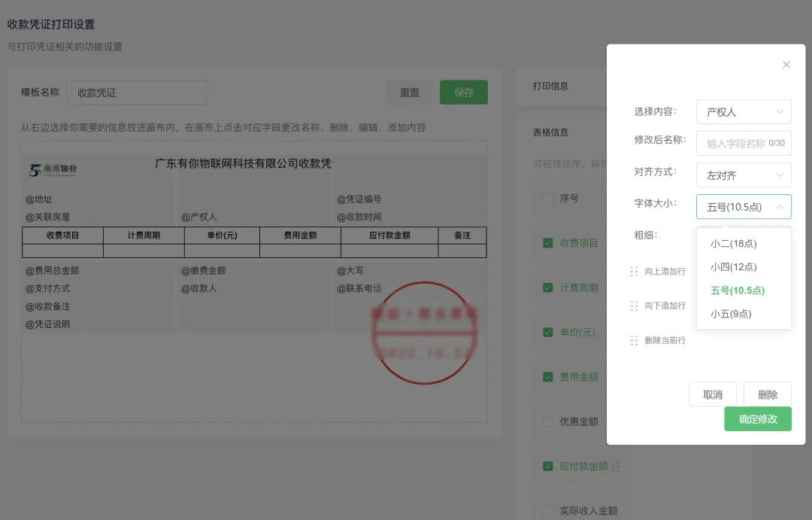Screen dimensions: 812x520
Task: Toggle the 序号 checkbox
Action: 548,199
